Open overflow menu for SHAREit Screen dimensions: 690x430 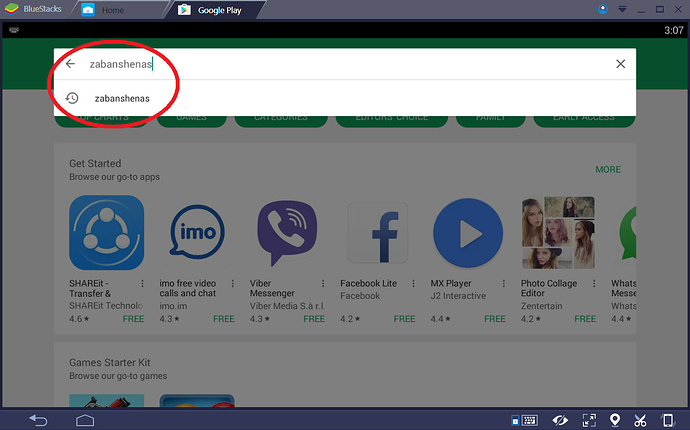click(142, 283)
